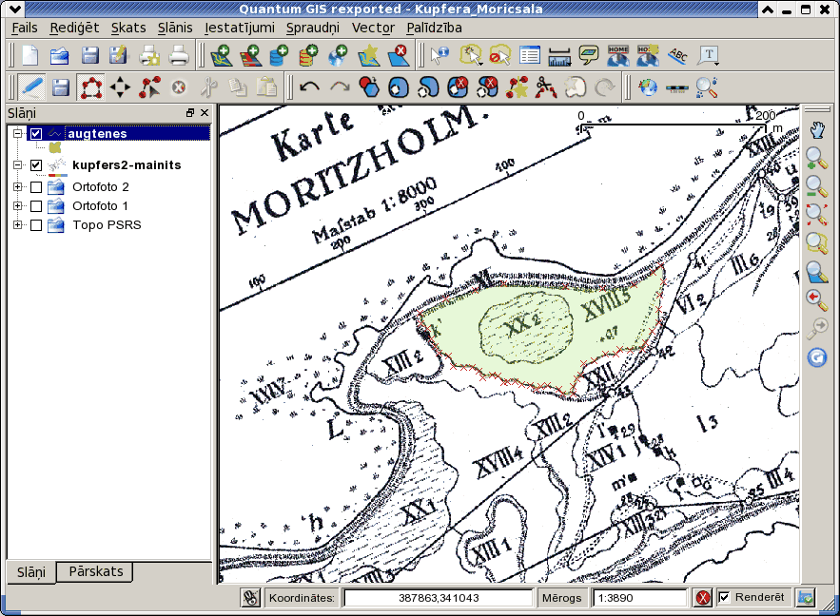The width and height of the screenshot is (840, 616).
Task: Toggle the coordinate display icon near Koordinātes
Action: (250, 597)
